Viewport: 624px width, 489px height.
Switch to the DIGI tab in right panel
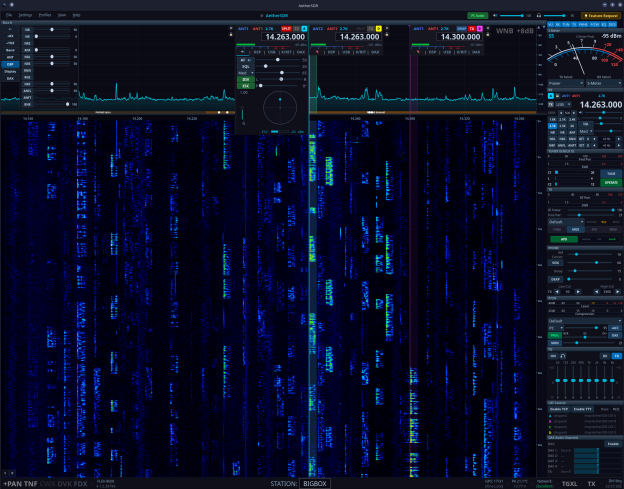(x=612, y=25)
